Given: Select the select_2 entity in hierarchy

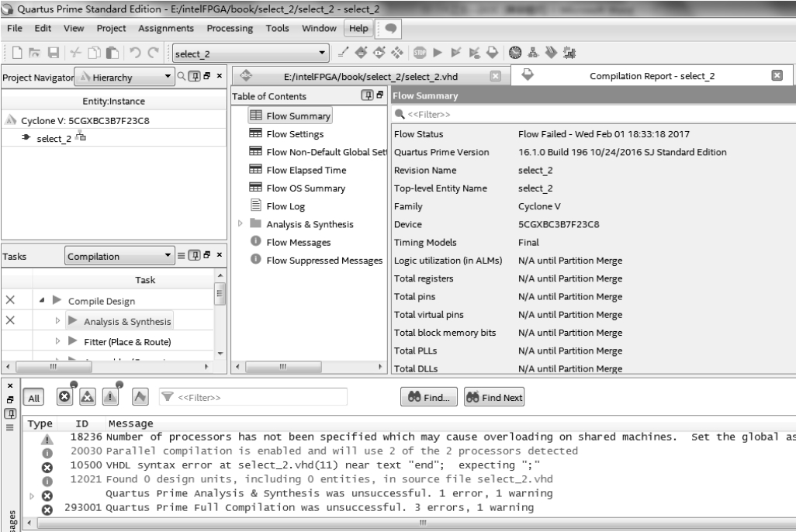Looking at the screenshot, I should point(54,138).
